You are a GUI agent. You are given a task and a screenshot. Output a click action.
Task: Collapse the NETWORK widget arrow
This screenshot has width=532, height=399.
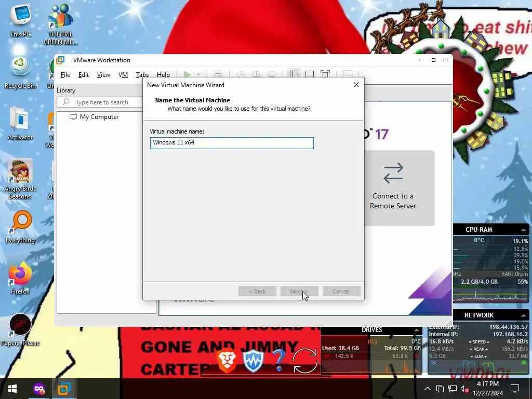524,315
